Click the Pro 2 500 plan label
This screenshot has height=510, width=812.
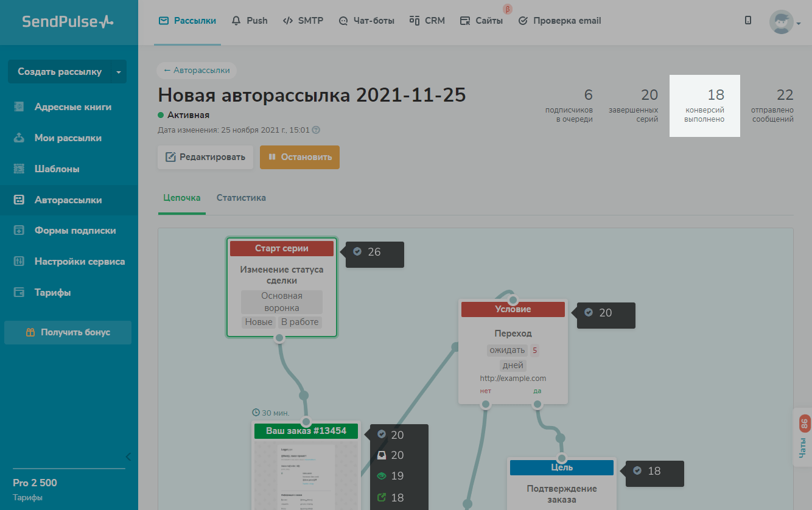click(35, 483)
